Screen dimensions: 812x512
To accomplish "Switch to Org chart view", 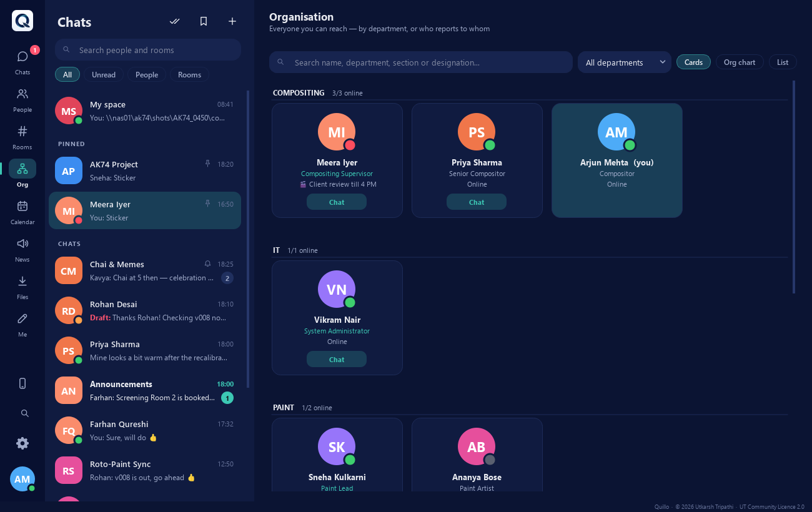I will (x=740, y=62).
